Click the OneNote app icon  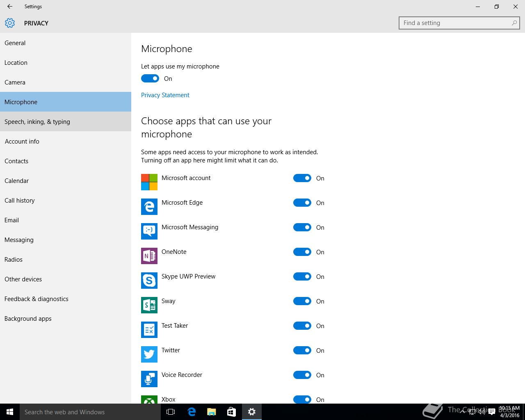[x=149, y=256]
